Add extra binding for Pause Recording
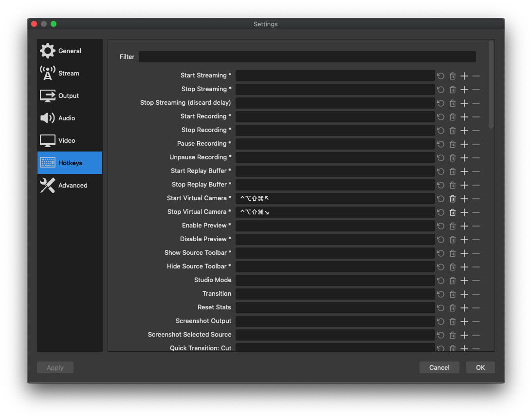 click(464, 144)
